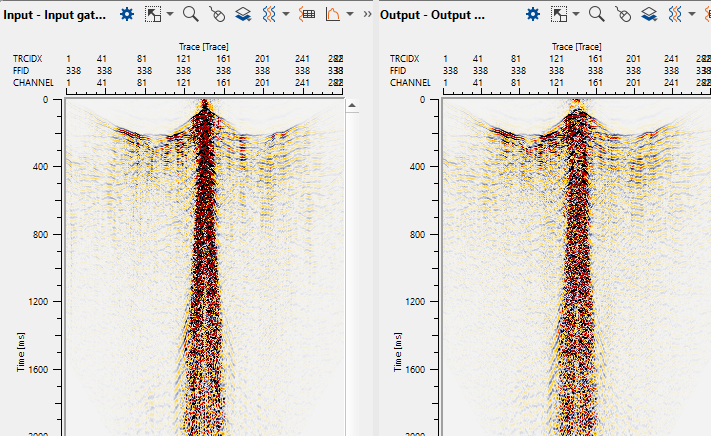Show the trace header table in Input panel
This screenshot has width=711, height=436.
tap(307, 14)
